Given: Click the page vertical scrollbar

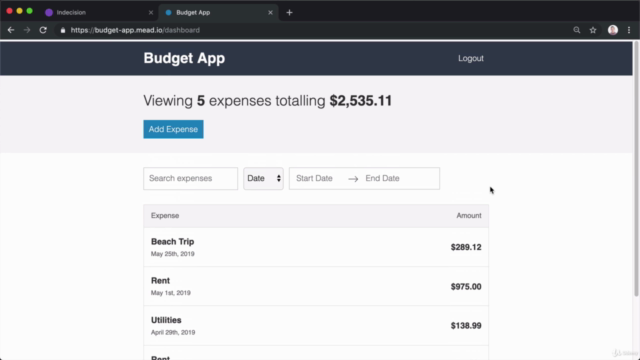Looking at the screenshot, I should pos(636,169).
